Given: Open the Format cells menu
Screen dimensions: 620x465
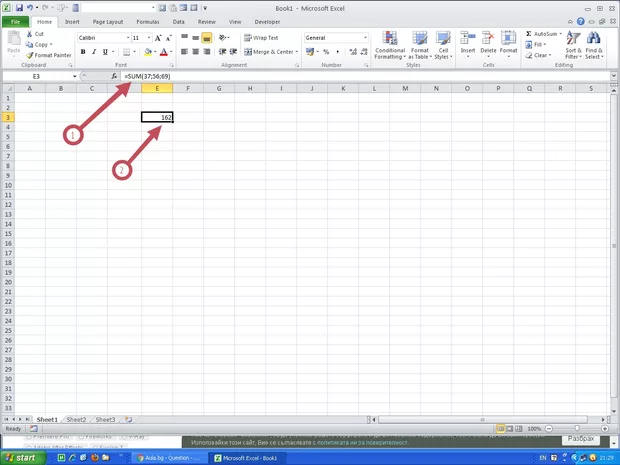Looking at the screenshot, I should coord(508,45).
